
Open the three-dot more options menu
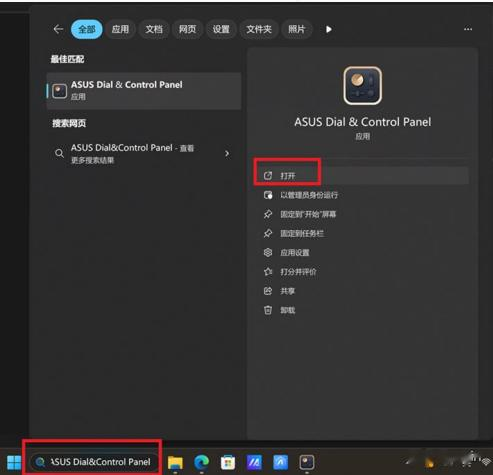tap(468, 29)
